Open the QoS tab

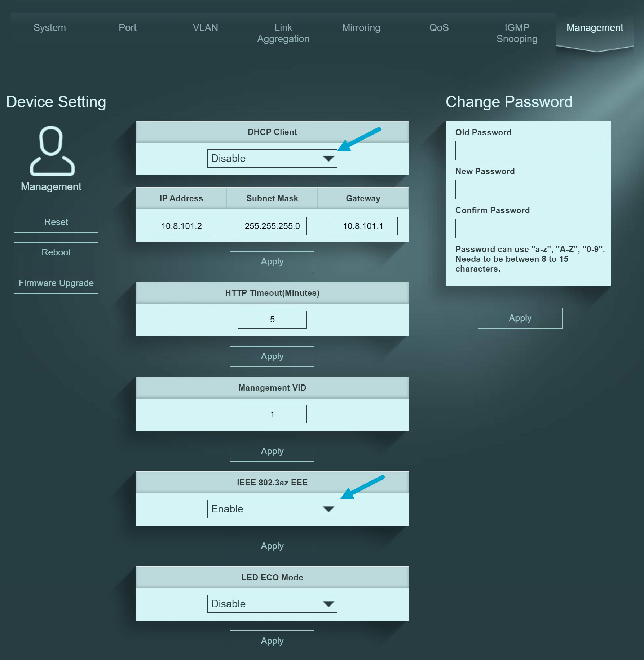tap(439, 27)
